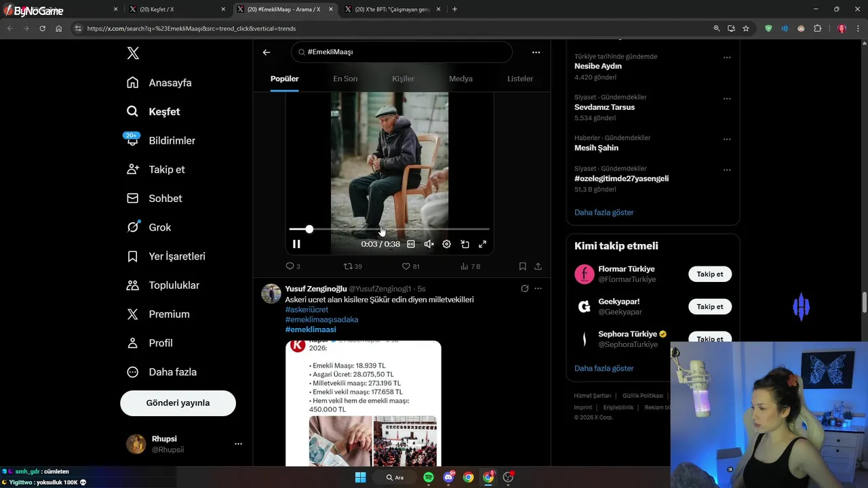Open Topluluklar communities
Image resolution: width=868 pixels, height=488 pixels.
(163, 285)
